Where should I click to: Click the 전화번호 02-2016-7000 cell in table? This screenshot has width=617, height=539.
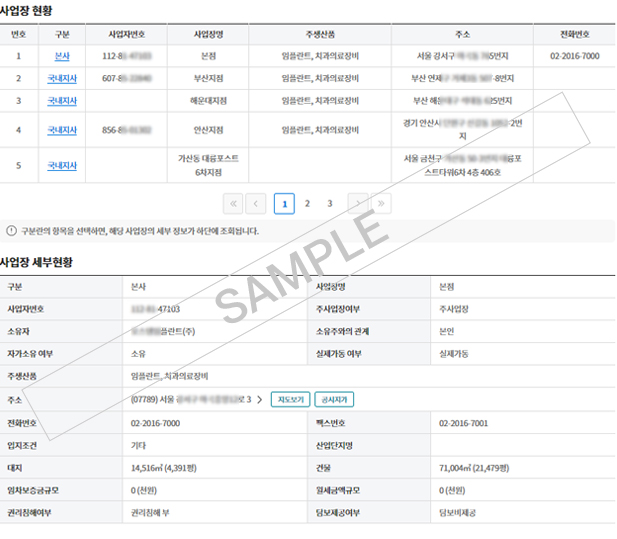(575, 56)
